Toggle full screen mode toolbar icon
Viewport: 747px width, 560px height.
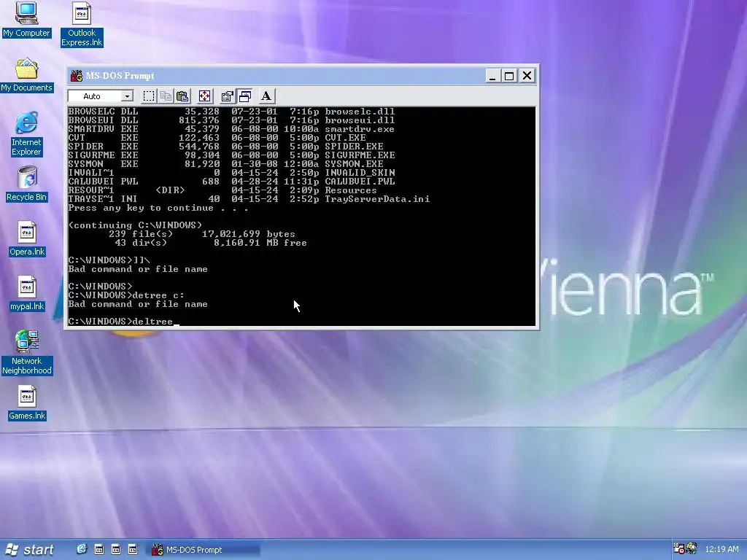tap(204, 96)
